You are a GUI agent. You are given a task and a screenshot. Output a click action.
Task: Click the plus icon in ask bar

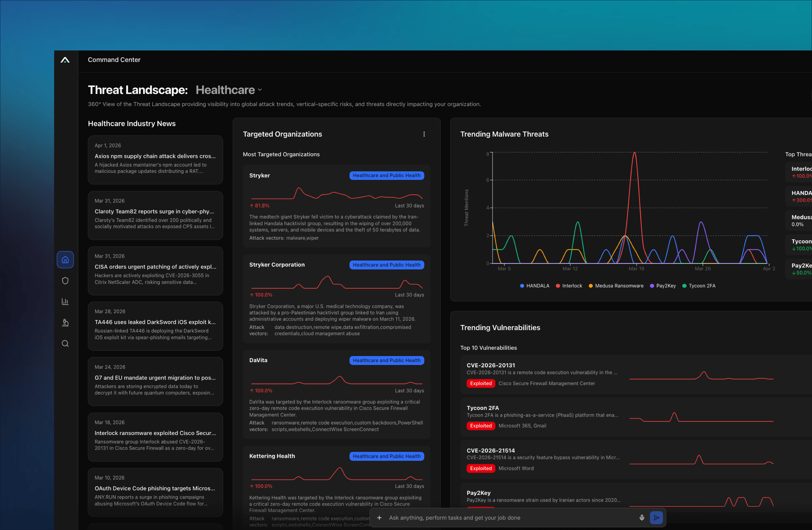[379, 518]
